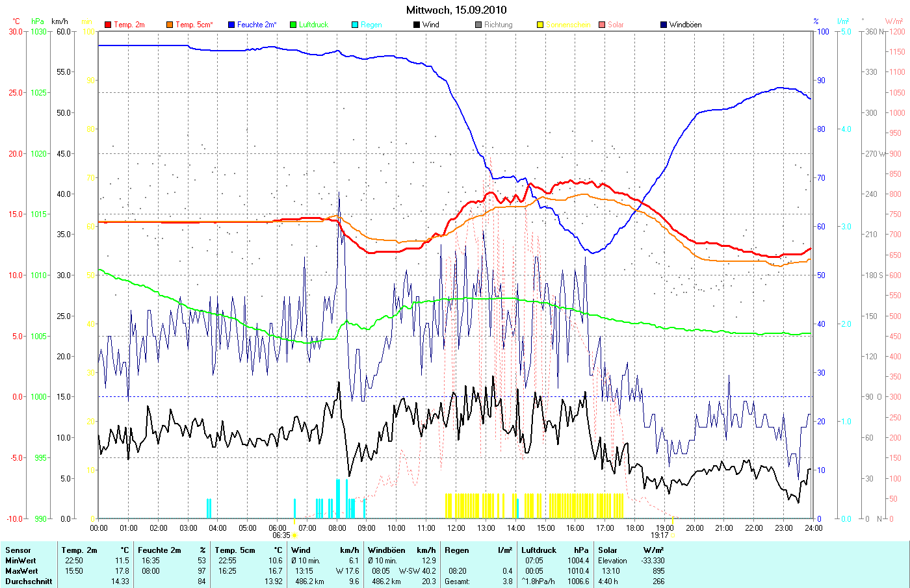Click the dark blue Windböen legend square

[664, 25]
